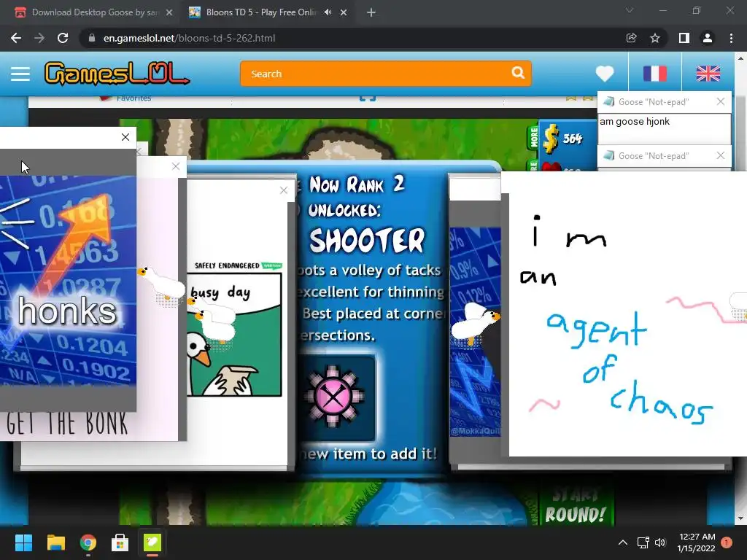Mute the Bloons TD 5 tab audio
Viewport: 747px width, 560px height.
tap(328, 12)
